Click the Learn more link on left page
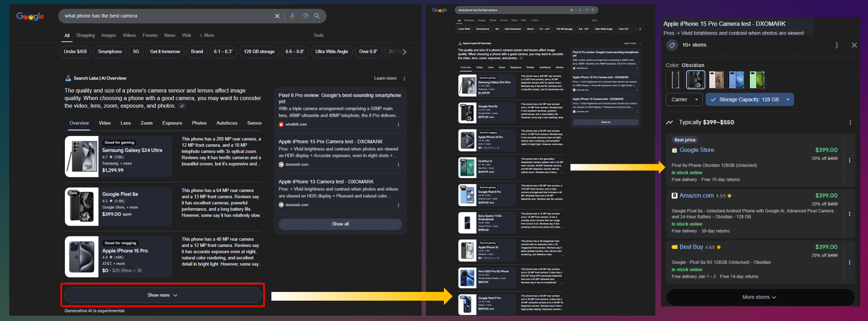This screenshot has width=868, height=321. pyautogui.click(x=385, y=78)
